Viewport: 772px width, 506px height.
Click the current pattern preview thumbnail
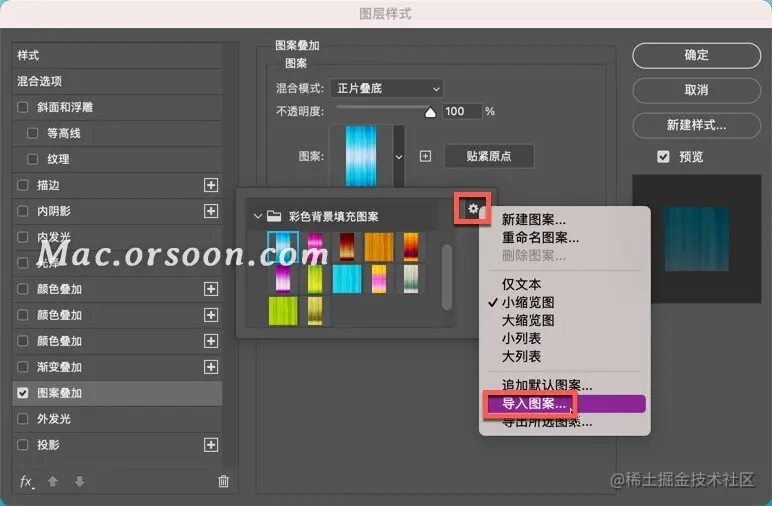pyautogui.click(x=361, y=156)
